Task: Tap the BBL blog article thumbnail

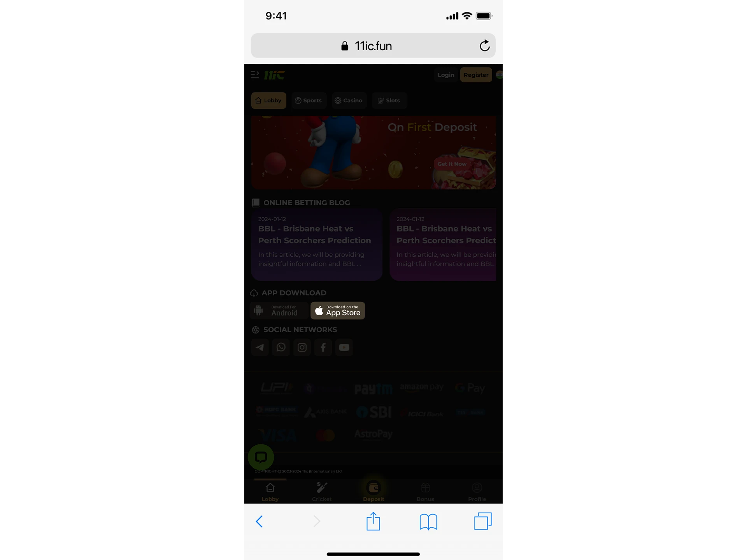Action: tap(316, 245)
